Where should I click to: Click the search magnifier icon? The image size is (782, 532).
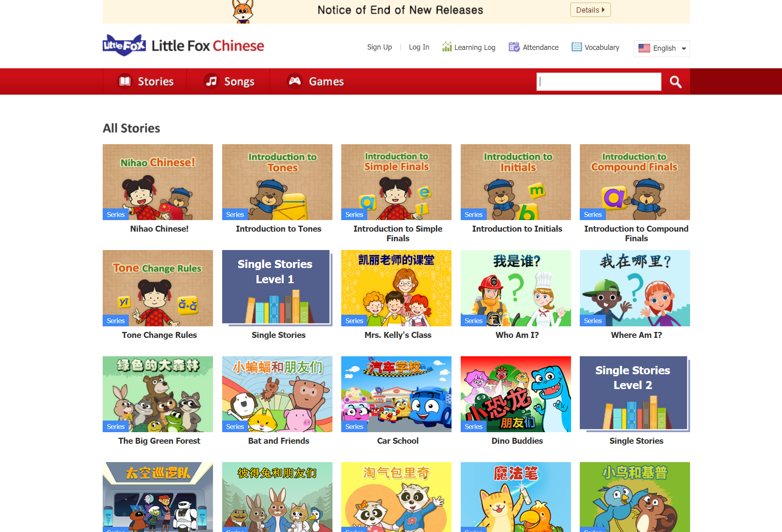click(675, 82)
